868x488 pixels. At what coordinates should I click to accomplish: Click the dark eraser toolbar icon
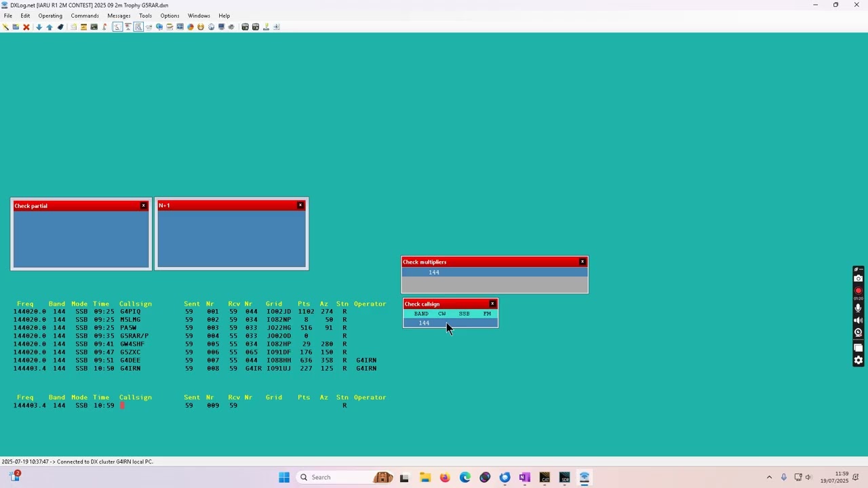click(x=60, y=27)
